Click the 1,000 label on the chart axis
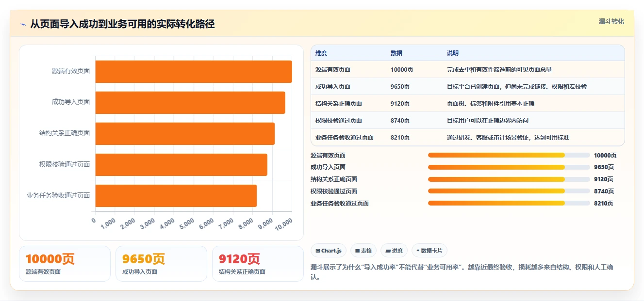Image resolution: width=644 pixels, height=301 pixels. tap(108, 223)
